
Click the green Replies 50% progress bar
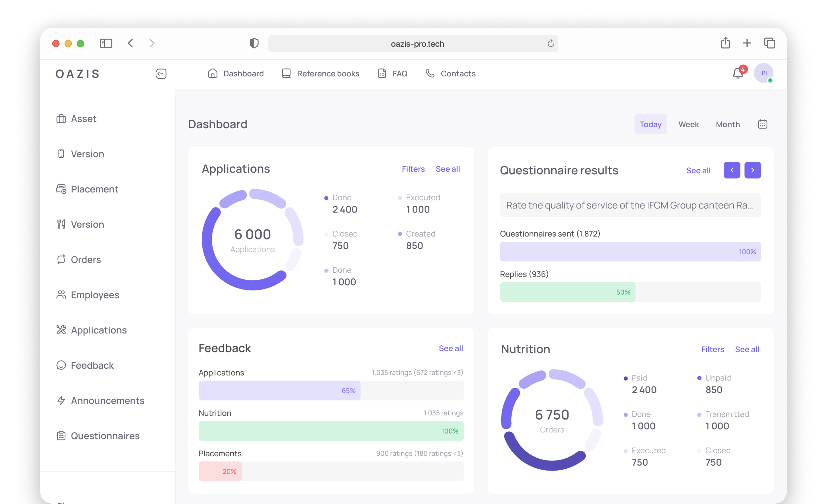[x=567, y=292]
